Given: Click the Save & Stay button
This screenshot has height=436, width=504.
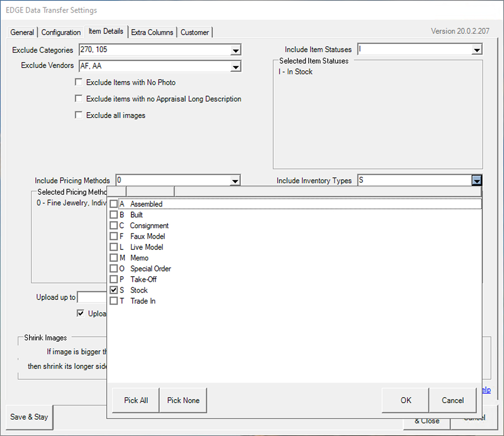Looking at the screenshot, I should (29, 417).
